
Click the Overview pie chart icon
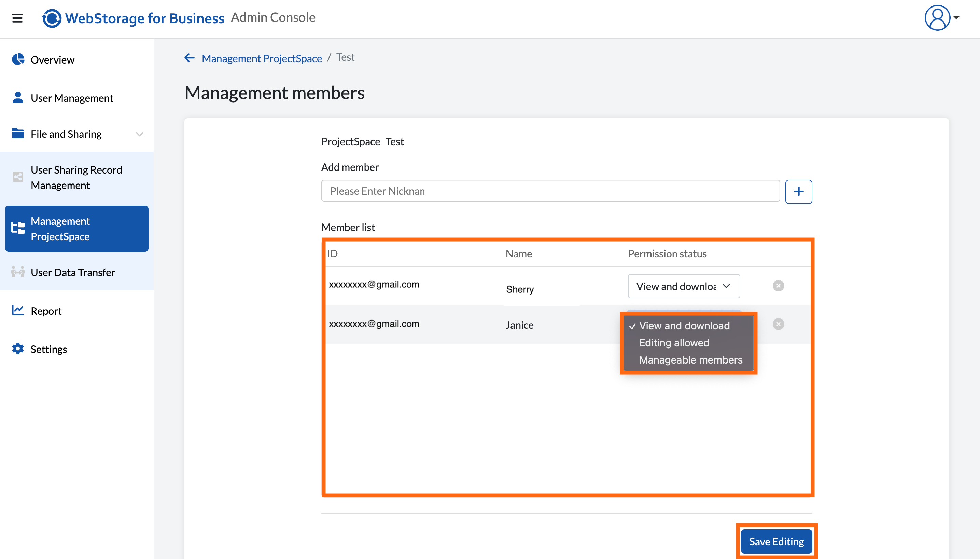(x=18, y=59)
